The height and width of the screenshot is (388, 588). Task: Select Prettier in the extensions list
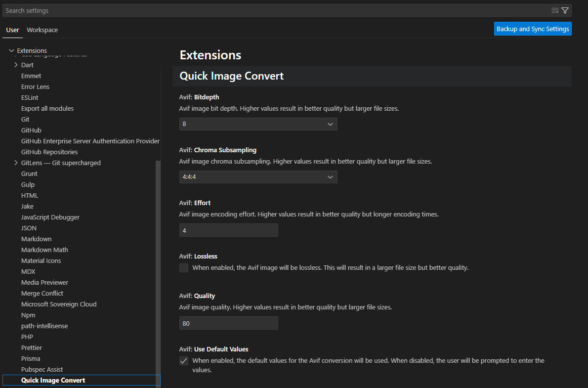(x=32, y=348)
